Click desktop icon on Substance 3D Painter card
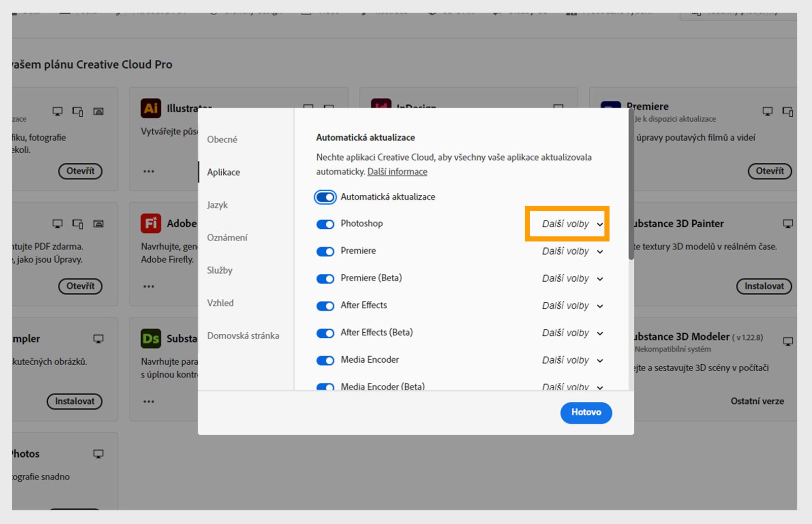Viewport: 812px width, 524px height. click(x=788, y=224)
